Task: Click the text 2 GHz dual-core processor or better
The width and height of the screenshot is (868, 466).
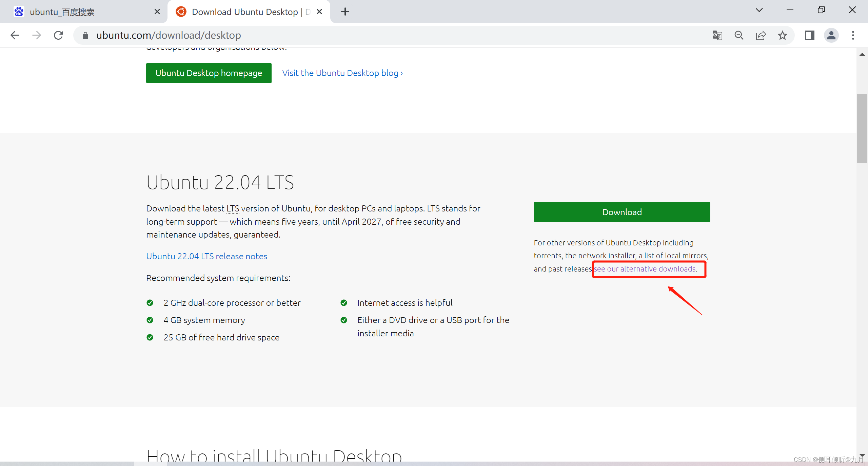Action: 232,303
